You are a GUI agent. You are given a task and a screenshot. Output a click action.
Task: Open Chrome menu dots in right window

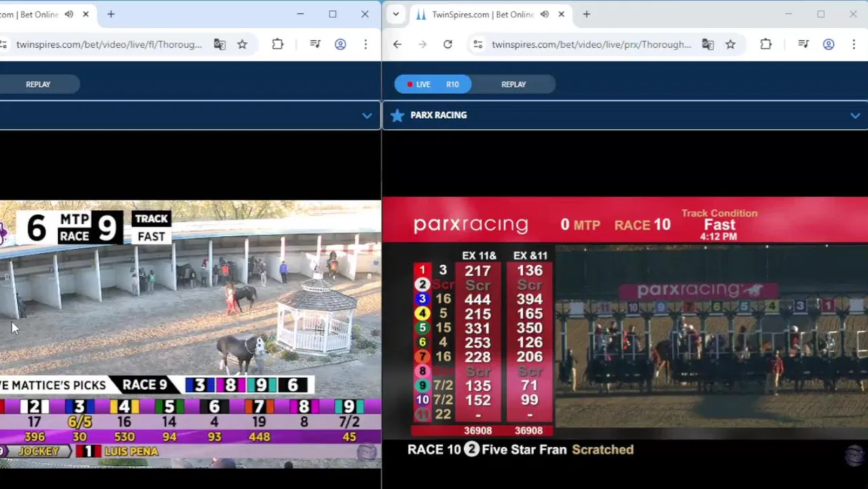tap(854, 44)
